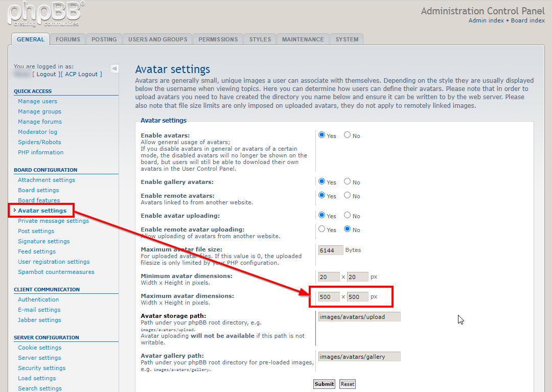Open Server settings
The width and height of the screenshot is (552, 392).
39,358
